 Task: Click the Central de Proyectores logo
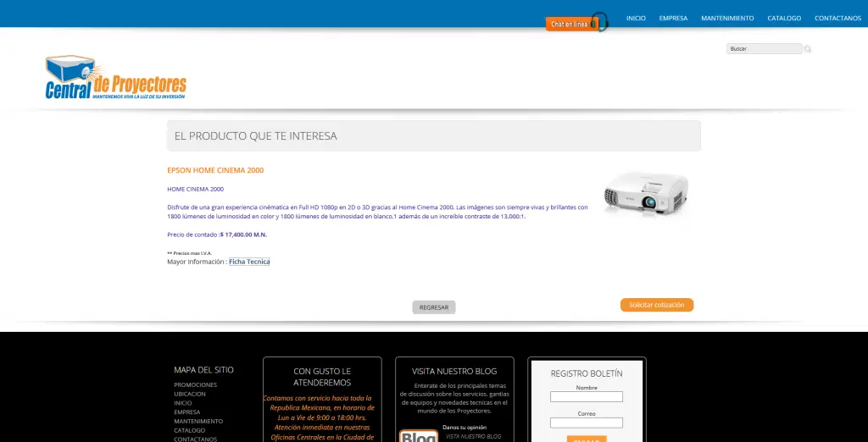[115, 77]
